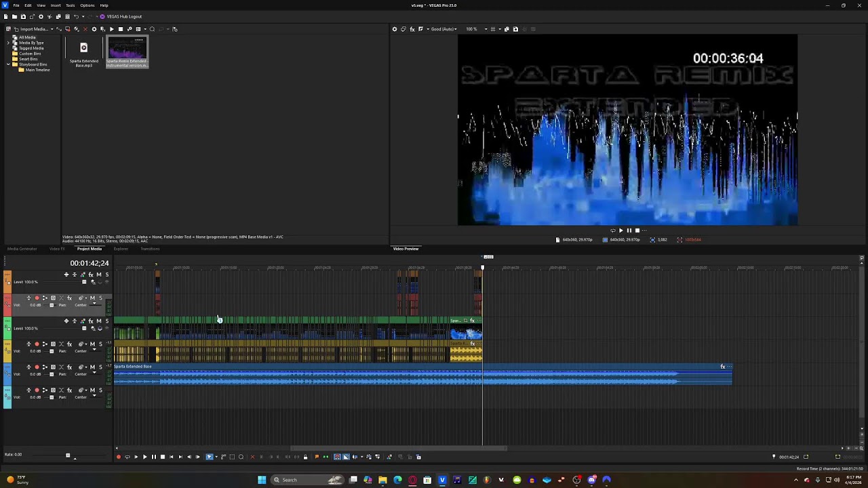Open Project Properties gear in main toolbar
The image size is (868, 488).
[x=41, y=16]
